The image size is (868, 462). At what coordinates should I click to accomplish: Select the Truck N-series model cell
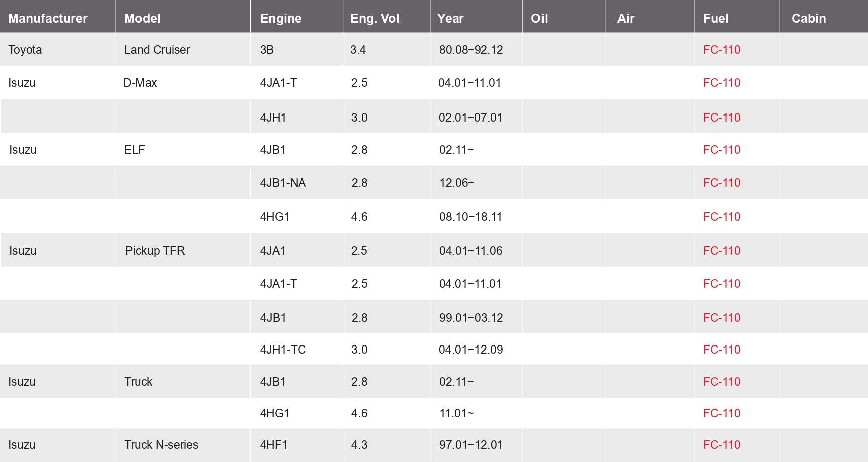tap(161, 445)
